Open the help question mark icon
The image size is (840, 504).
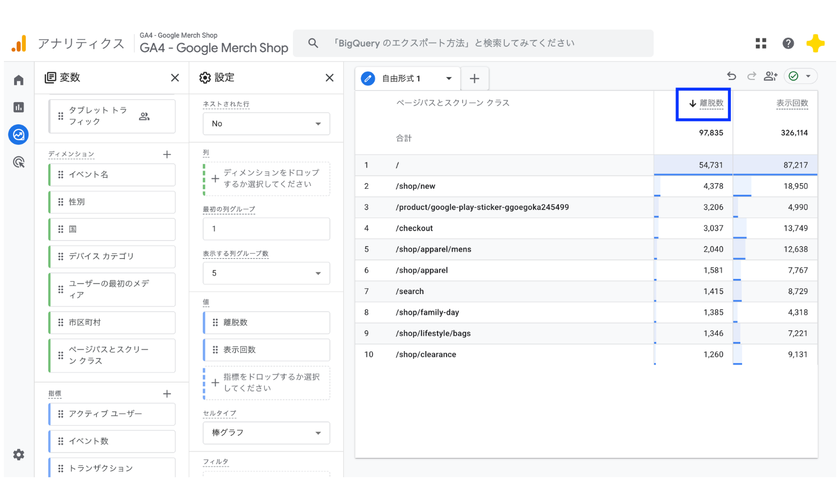[788, 43]
